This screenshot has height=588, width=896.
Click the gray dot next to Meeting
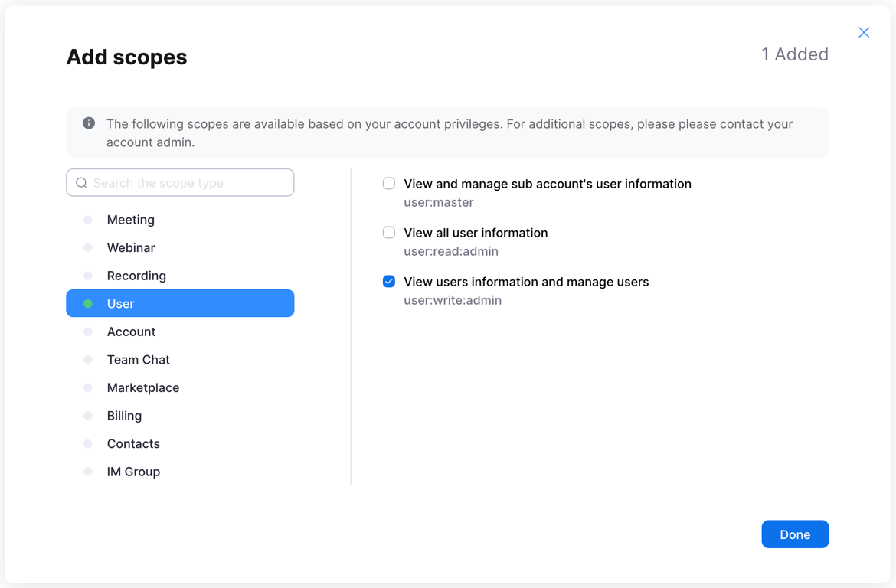[x=88, y=220]
